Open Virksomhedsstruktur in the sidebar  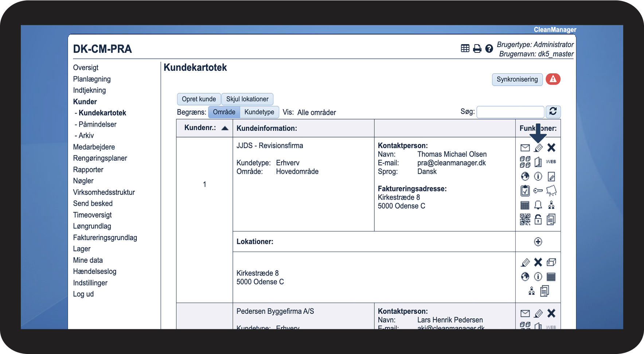(x=104, y=192)
